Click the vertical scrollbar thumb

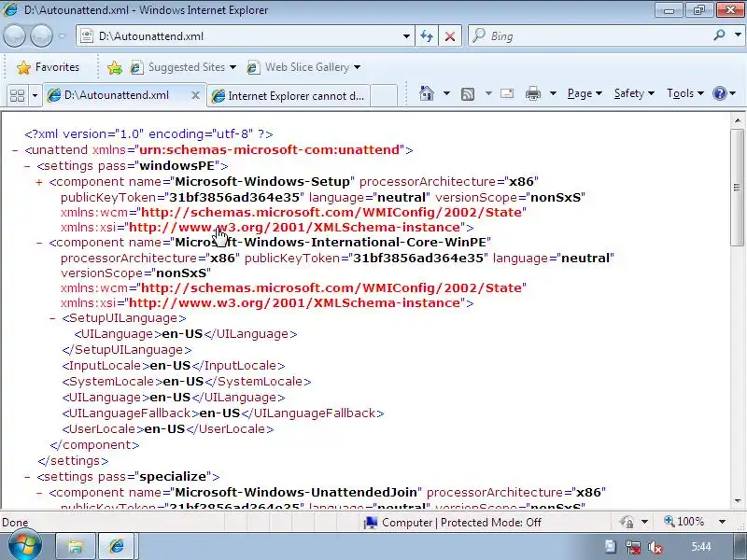[x=738, y=188]
